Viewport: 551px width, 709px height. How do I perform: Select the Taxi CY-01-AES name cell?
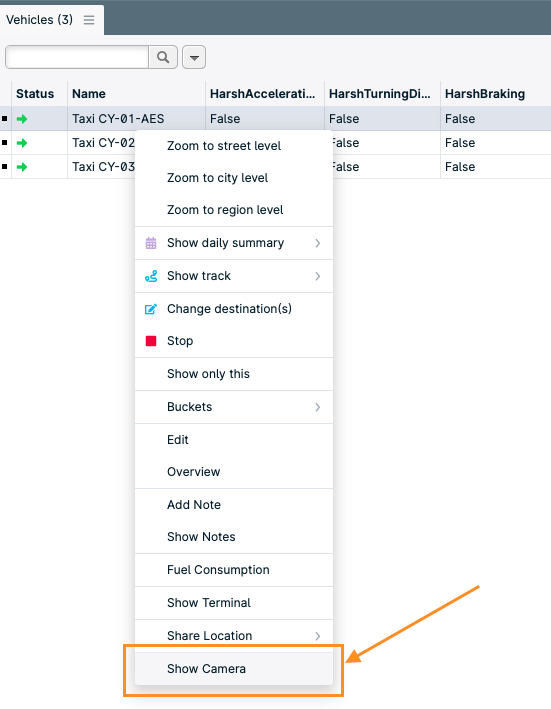(136, 119)
